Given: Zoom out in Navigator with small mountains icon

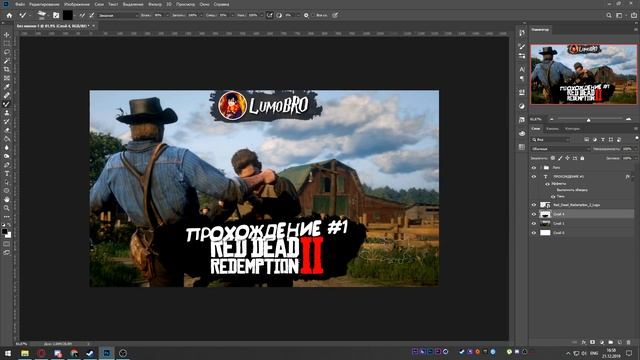Looking at the screenshot, I should [x=552, y=119].
